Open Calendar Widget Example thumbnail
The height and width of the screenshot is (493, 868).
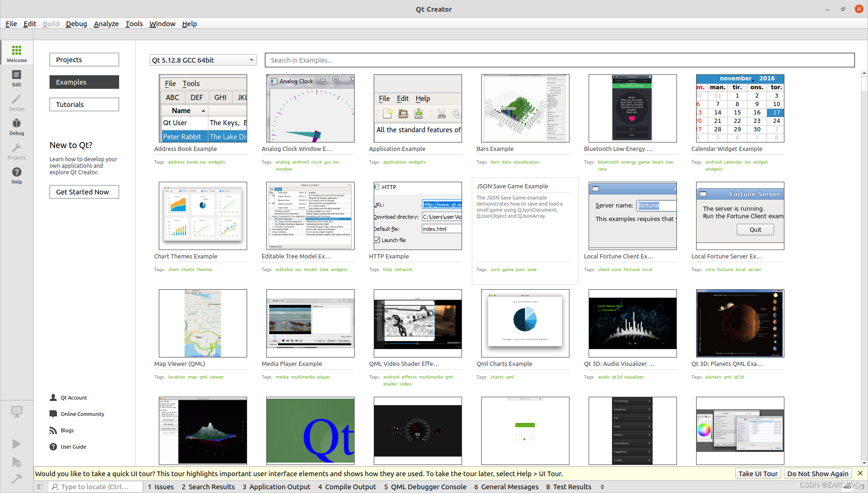pos(740,108)
